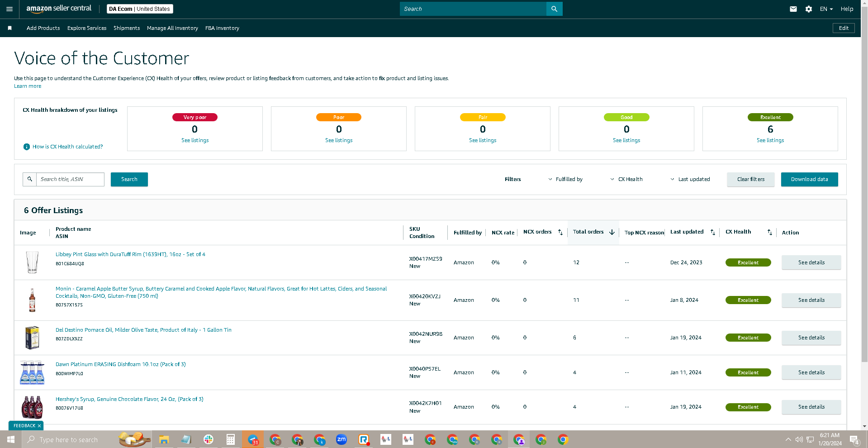The image size is (868, 448).
Task: See details for Dawn Dishfoam row
Action: (x=811, y=372)
